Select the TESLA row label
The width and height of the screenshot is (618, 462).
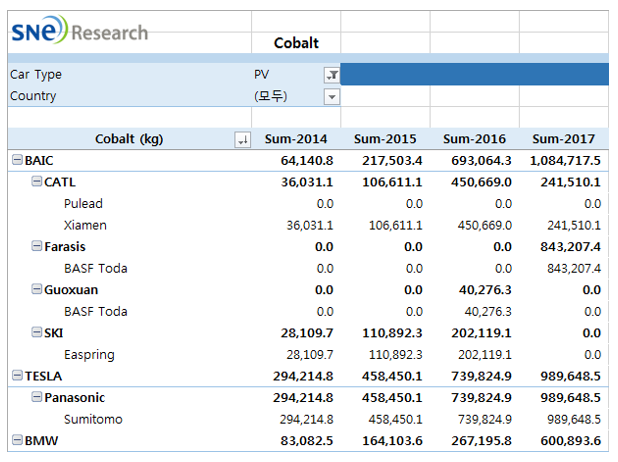click(x=43, y=376)
